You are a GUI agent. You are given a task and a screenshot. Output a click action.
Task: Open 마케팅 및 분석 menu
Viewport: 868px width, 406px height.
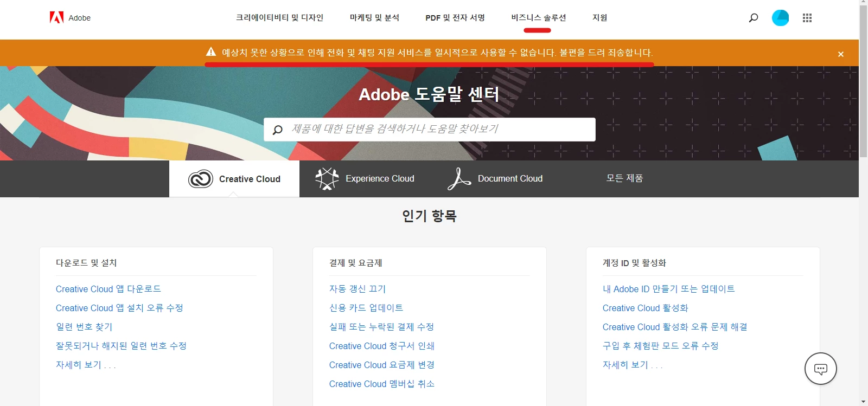[374, 18]
